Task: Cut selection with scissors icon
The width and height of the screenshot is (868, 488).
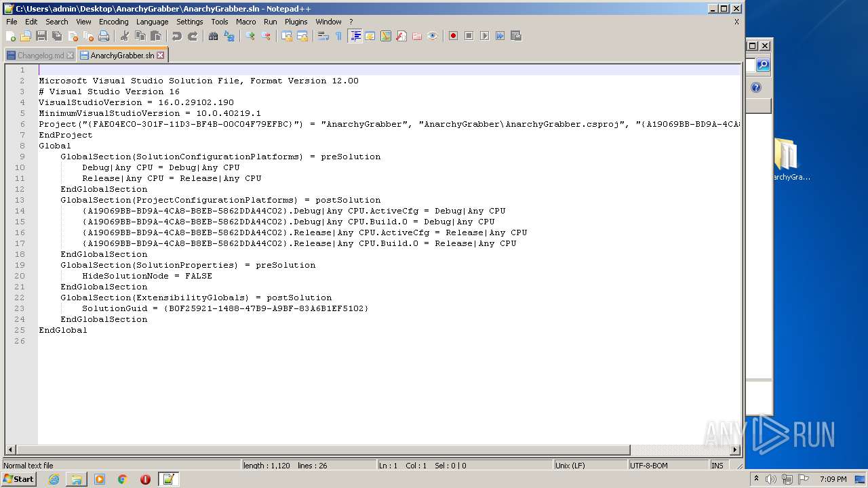Action: pyautogui.click(x=125, y=36)
